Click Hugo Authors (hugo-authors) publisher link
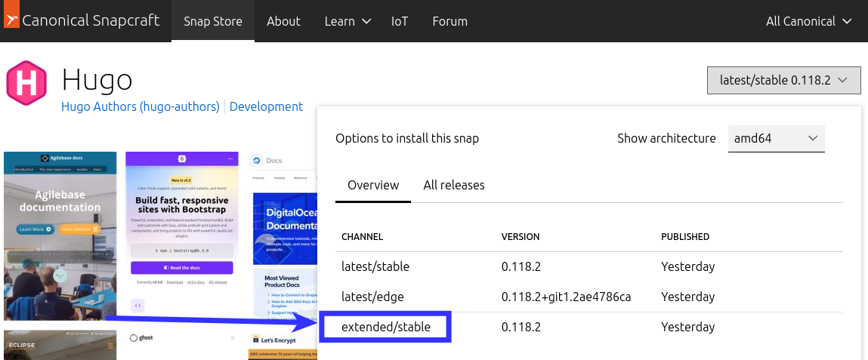The image size is (868, 360). [141, 106]
